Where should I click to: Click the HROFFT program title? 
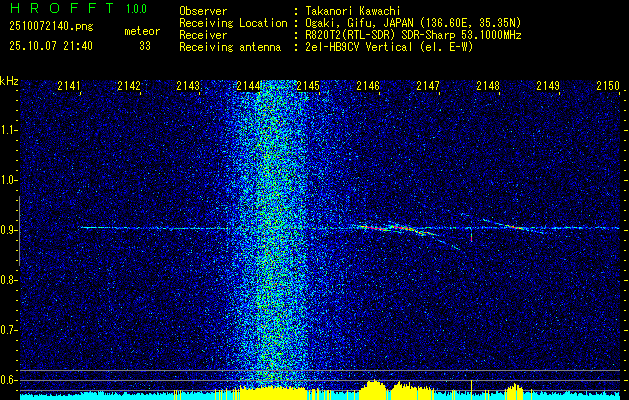click(x=62, y=8)
